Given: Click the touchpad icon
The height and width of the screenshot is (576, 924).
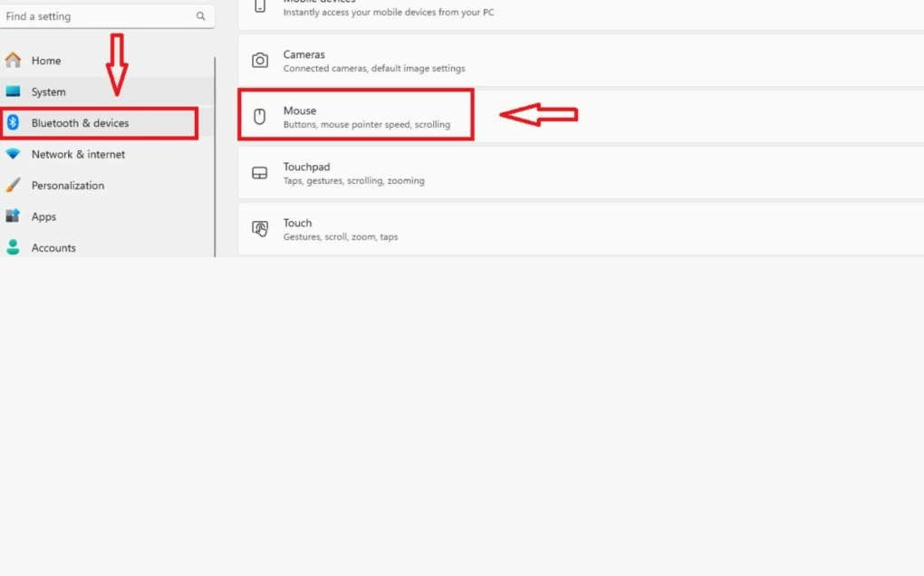Looking at the screenshot, I should tap(260, 173).
